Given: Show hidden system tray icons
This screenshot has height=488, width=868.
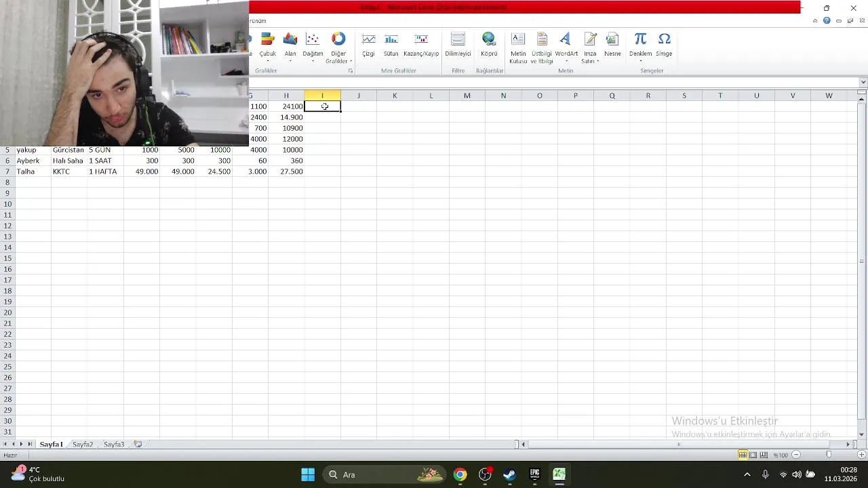Looking at the screenshot, I should point(747,474).
